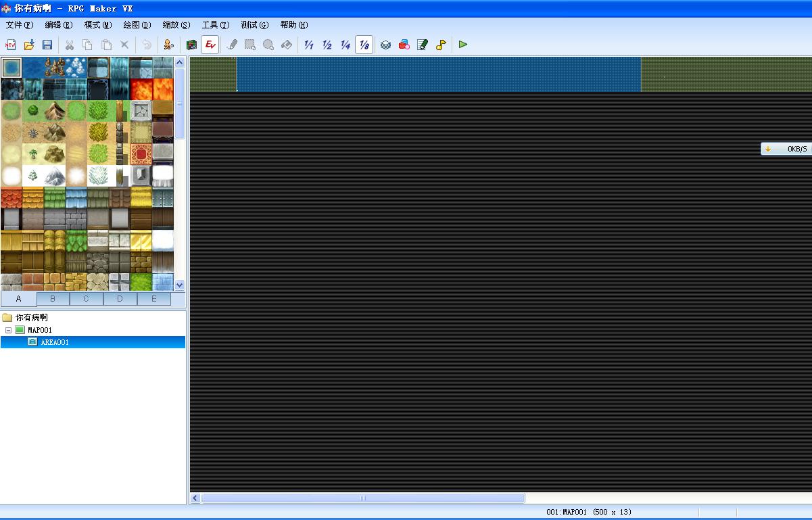This screenshot has width=812, height=520.
Task: Switch to tileset tab B
Action: [53, 298]
